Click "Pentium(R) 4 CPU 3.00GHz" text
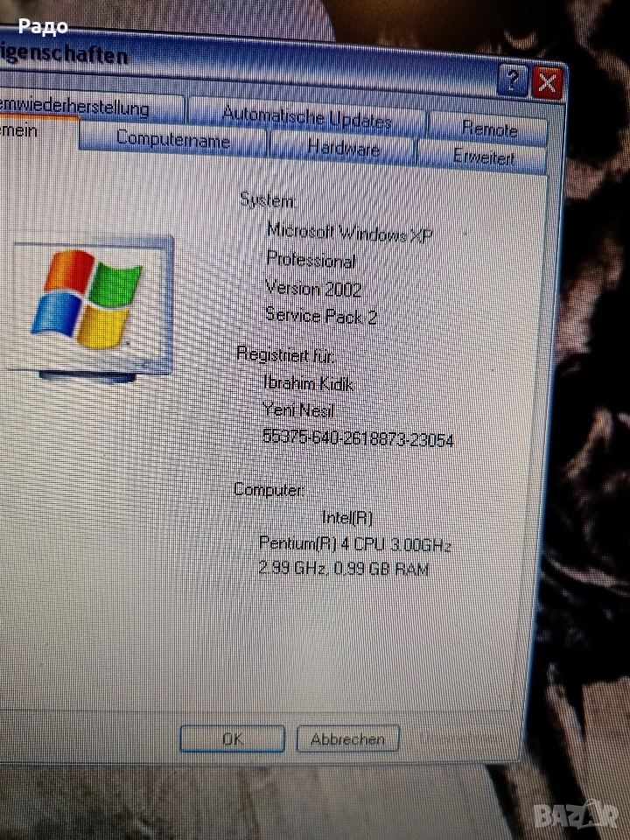This screenshot has height=840, width=630. [354, 543]
